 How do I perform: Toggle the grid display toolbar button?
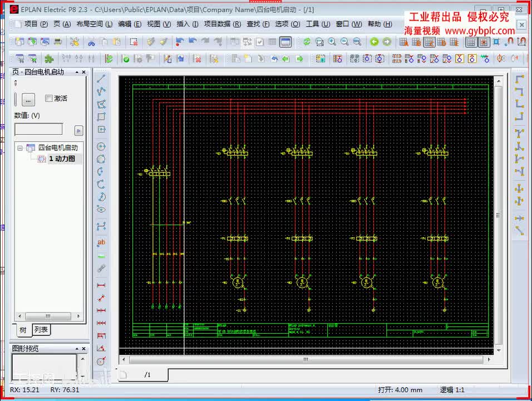pos(471,42)
